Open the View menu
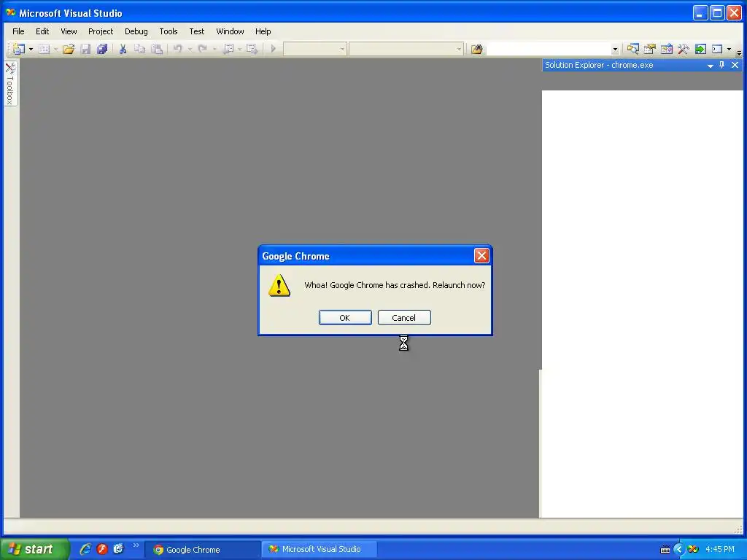Viewport: 747px width, 560px height. (x=69, y=31)
